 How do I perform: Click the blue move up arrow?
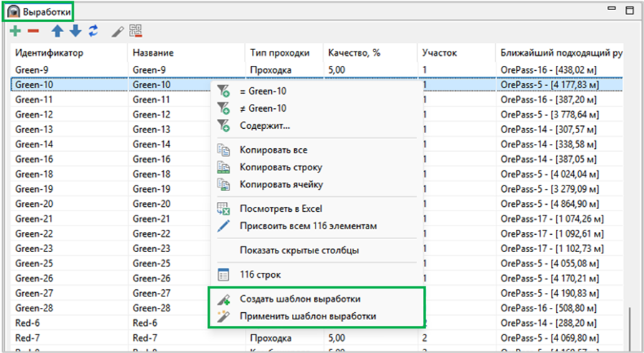coord(57,31)
